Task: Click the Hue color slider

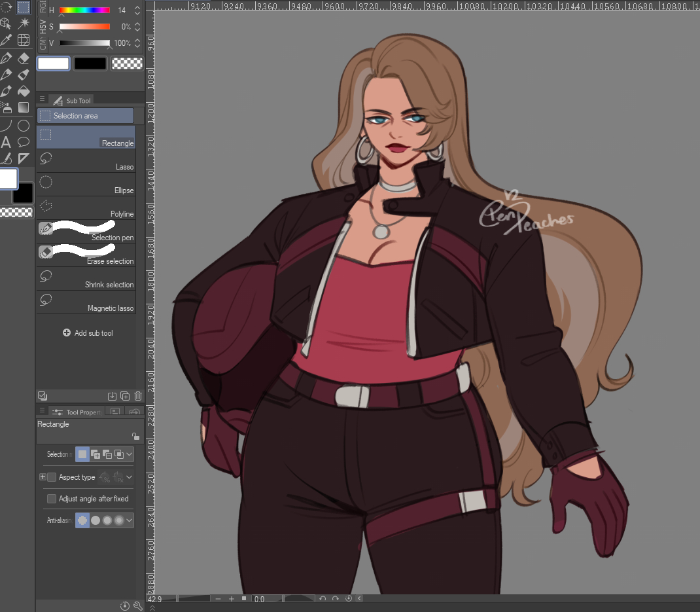Action: pos(84,10)
